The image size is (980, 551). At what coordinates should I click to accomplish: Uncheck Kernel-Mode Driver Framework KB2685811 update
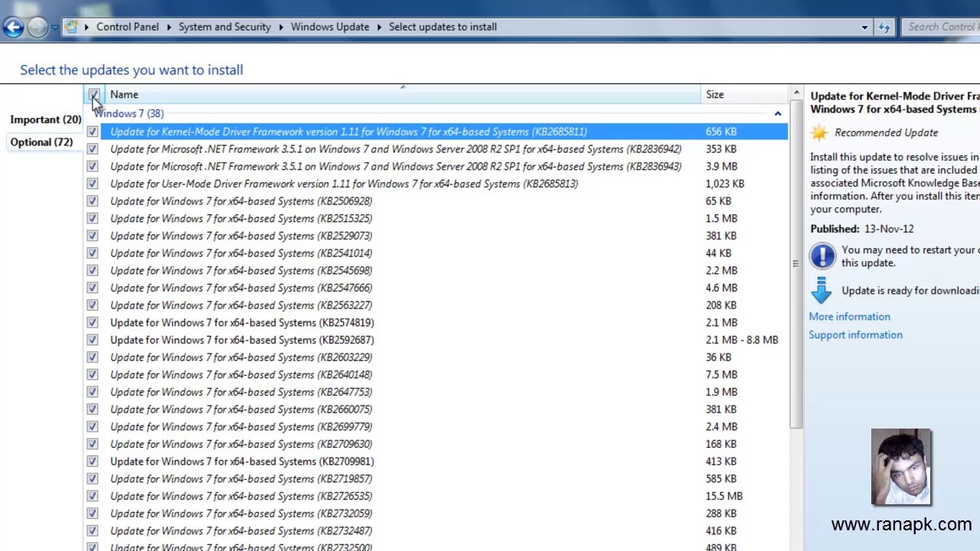click(93, 132)
